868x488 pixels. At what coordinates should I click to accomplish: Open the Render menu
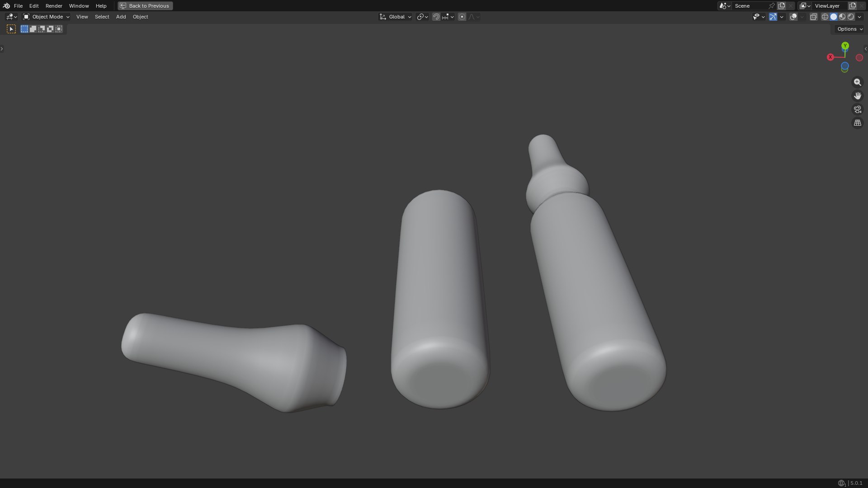pos(54,6)
